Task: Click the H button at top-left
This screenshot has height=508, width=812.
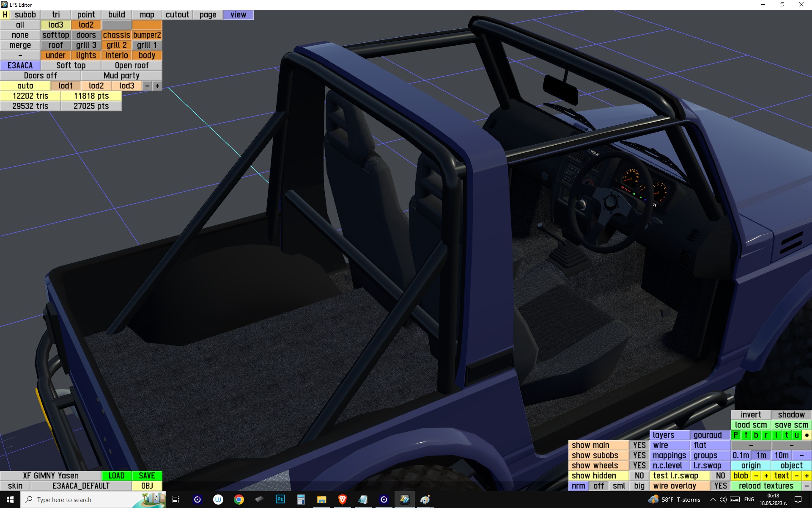Action: (x=5, y=14)
